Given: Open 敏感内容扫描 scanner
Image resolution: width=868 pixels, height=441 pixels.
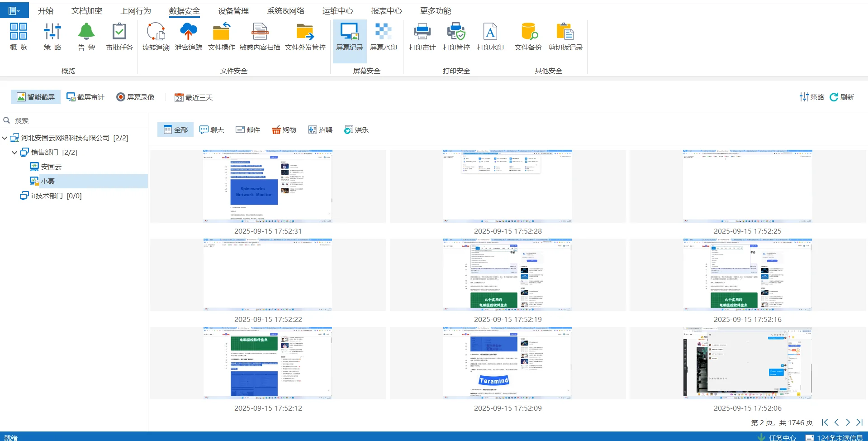Looking at the screenshot, I should (x=260, y=37).
